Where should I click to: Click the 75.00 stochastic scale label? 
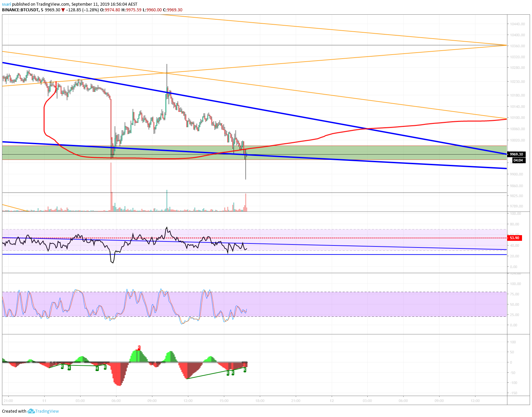(514, 294)
